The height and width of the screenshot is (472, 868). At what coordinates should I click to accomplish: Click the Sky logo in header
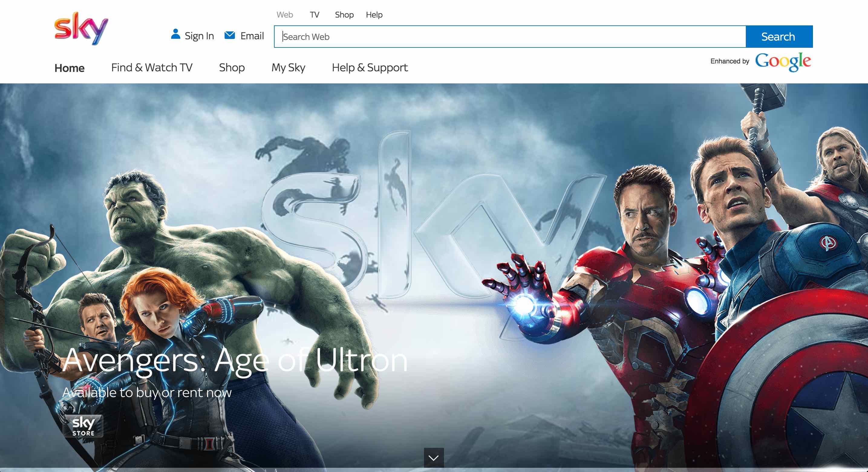click(x=81, y=28)
